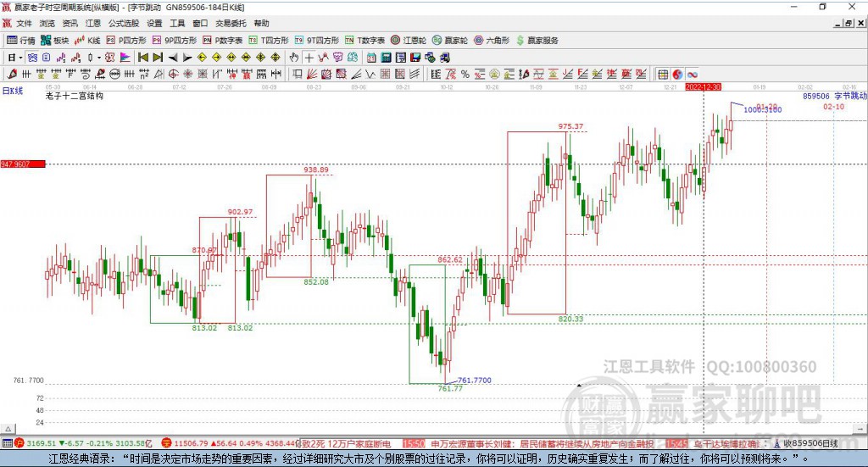The image size is (868, 467).
Task: Open the calculator icon
Action: point(386,58)
